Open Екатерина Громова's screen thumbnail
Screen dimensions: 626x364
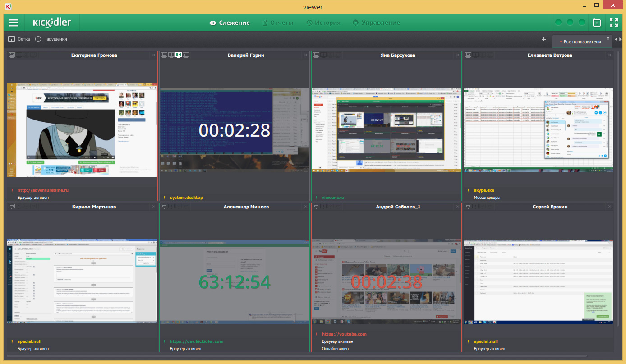point(83,130)
